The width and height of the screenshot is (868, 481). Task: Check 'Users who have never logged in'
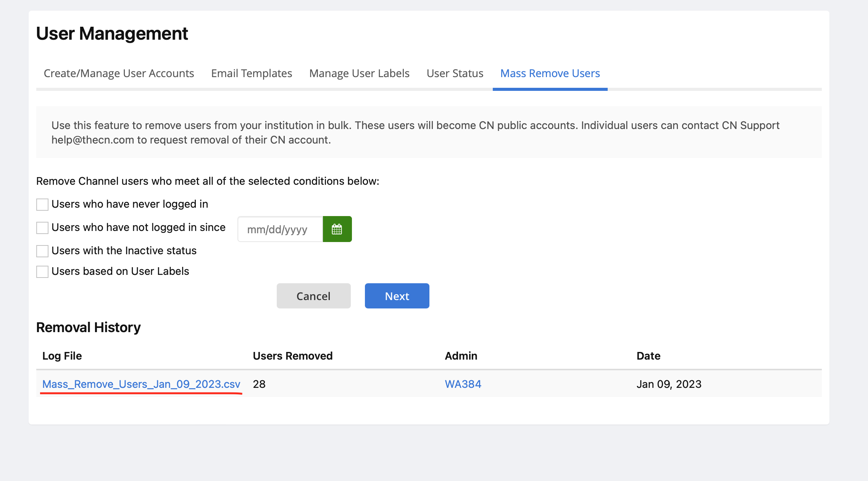tap(42, 205)
